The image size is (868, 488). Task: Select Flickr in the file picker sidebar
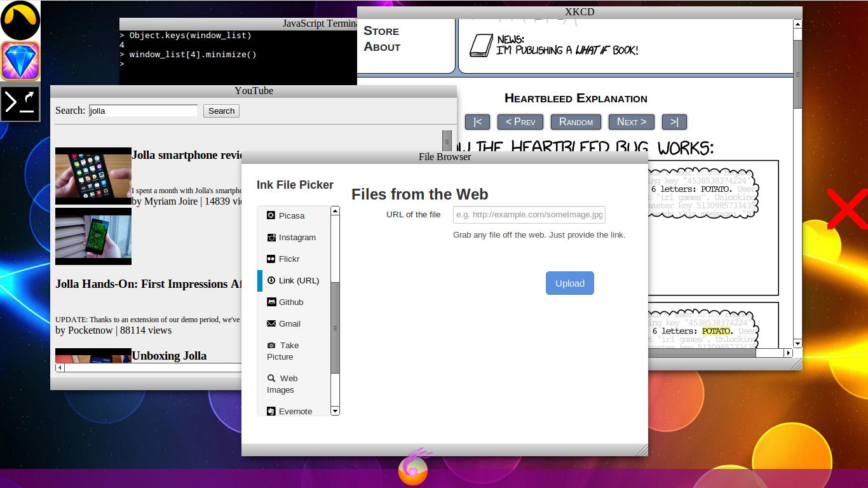coord(288,259)
